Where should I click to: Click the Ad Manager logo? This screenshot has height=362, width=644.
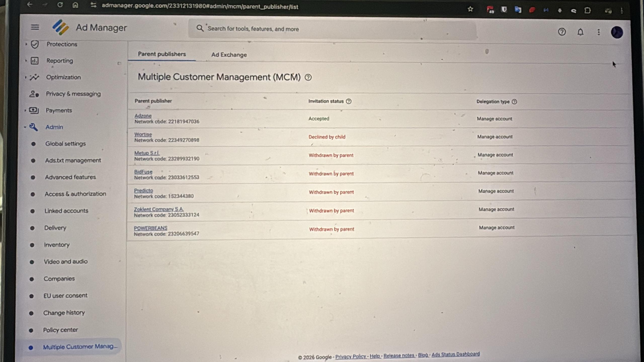pos(61,27)
